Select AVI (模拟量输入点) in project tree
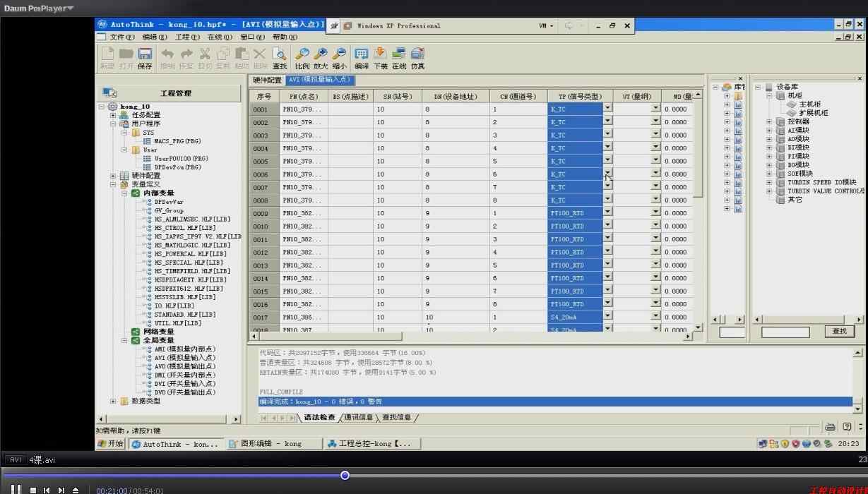Image resolution: width=868 pixels, height=494 pixels. pos(185,358)
